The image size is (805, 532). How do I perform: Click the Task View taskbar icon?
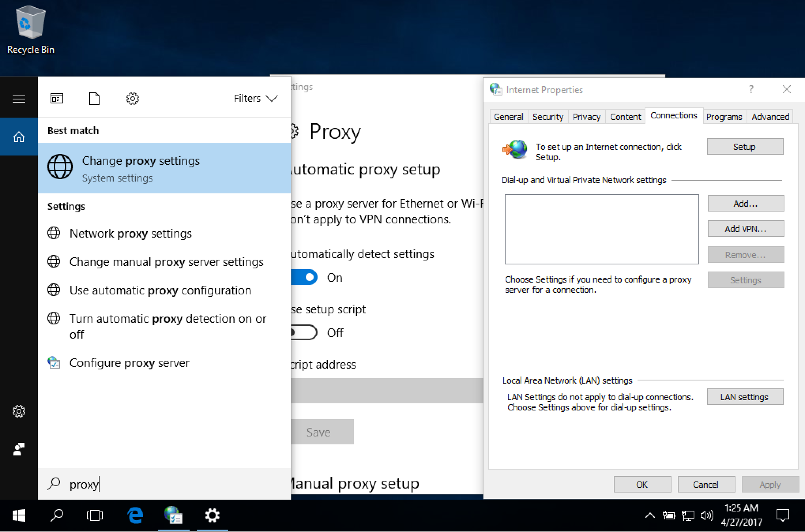(95, 515)
